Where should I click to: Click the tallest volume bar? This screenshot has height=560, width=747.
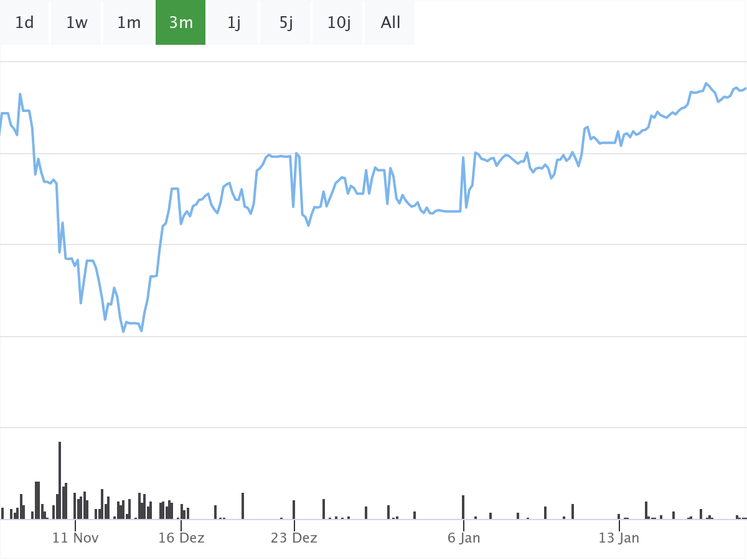[x=60, y=480]
